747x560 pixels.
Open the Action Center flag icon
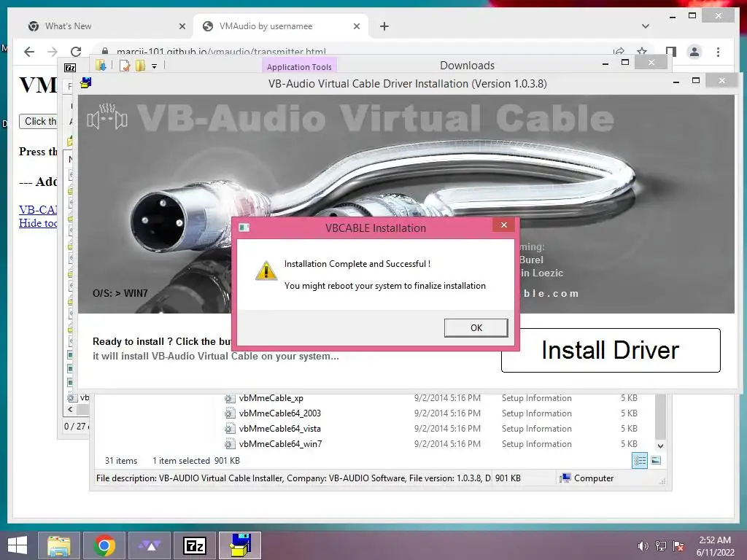678,545
